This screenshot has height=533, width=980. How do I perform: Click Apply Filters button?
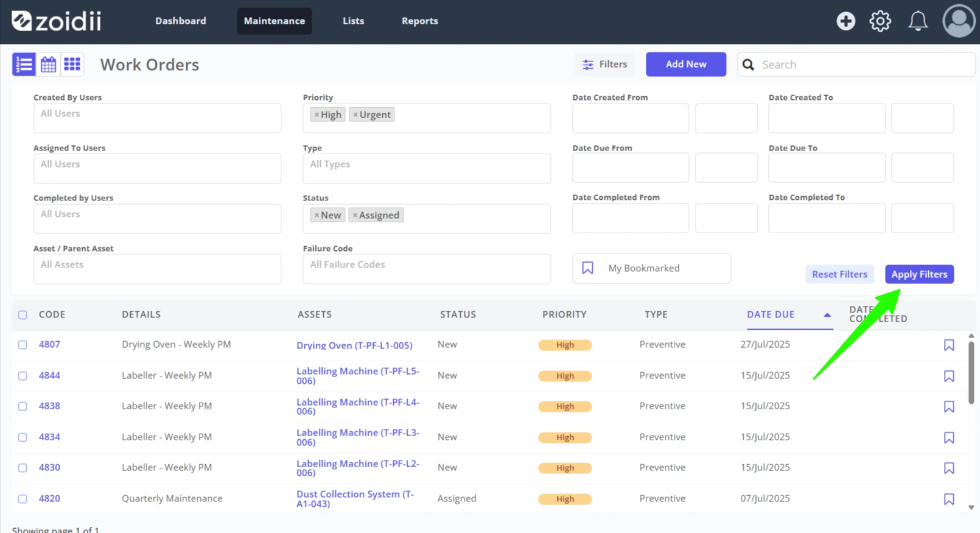[919, 274]
